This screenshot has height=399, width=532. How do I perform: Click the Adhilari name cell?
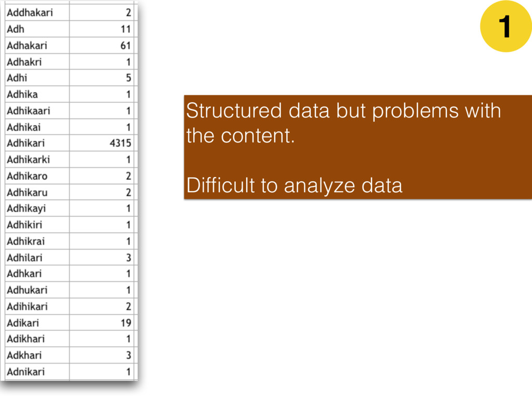[37, 258]
